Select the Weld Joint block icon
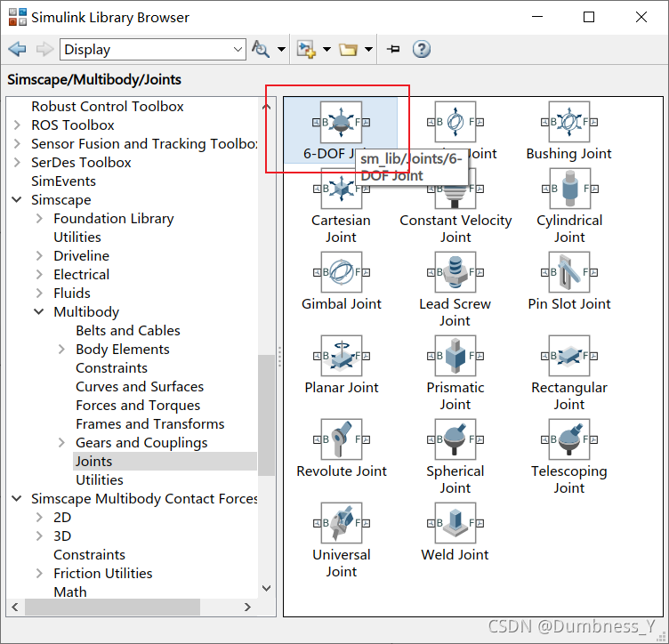 [455, 523]
